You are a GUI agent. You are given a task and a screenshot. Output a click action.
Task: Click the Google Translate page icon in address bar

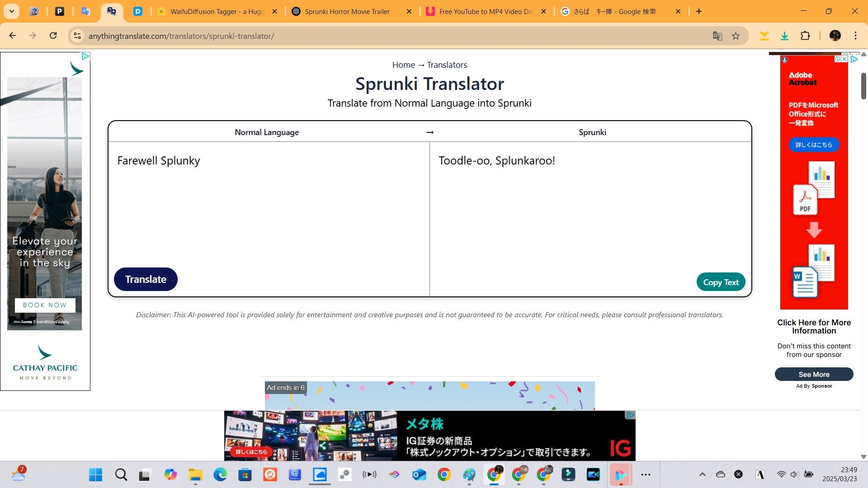pyautogui.click(x=717, y=36)
